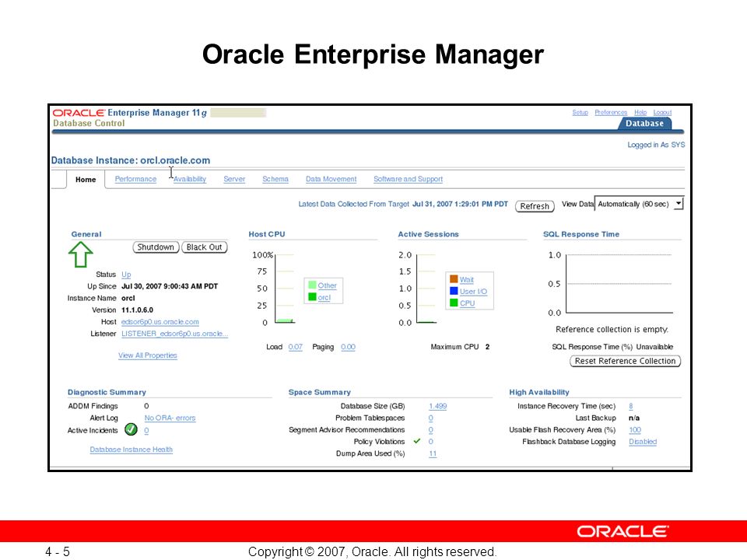Click the Dump Area Used 11 link
The height and width of the screenshot is (560, 747).
pos(433,453)
